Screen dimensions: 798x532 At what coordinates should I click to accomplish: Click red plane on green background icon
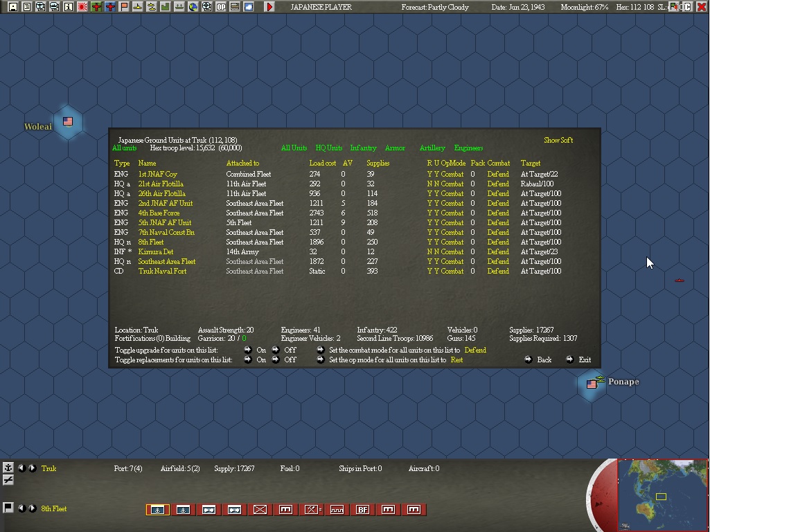coord(96,7)
